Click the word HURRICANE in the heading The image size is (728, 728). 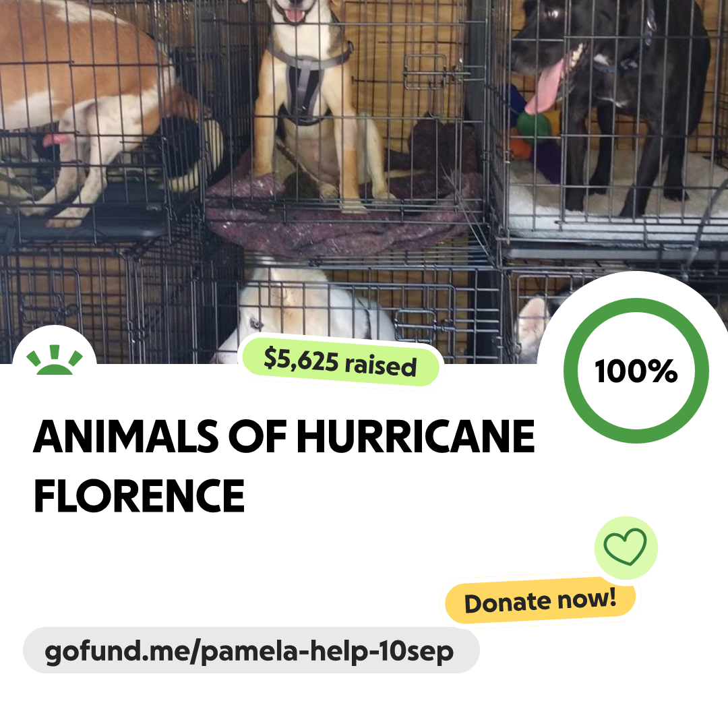[x=415, y=436]
